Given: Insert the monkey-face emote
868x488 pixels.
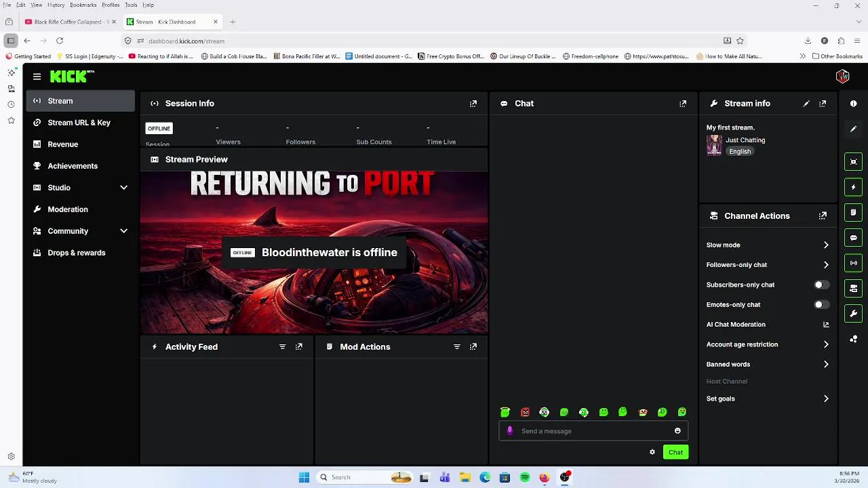Looking at the screenshot, I should [x=643, y=412].
